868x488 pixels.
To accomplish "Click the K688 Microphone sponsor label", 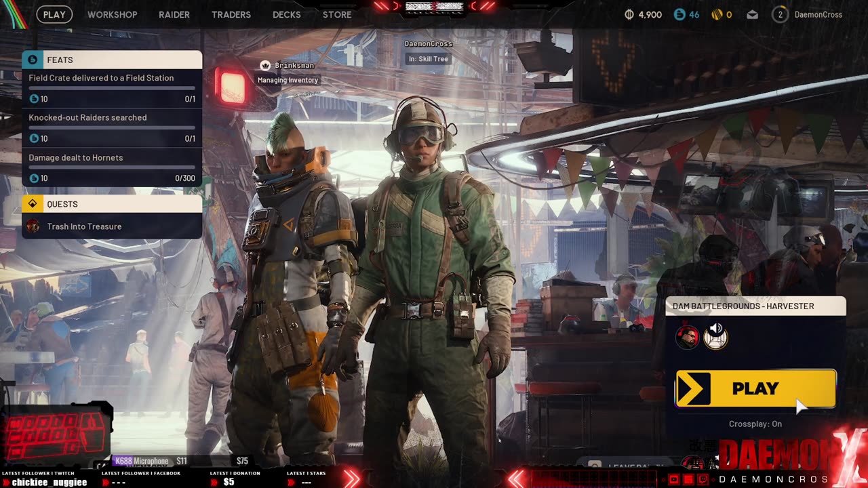I will click(x=142, y=461).
